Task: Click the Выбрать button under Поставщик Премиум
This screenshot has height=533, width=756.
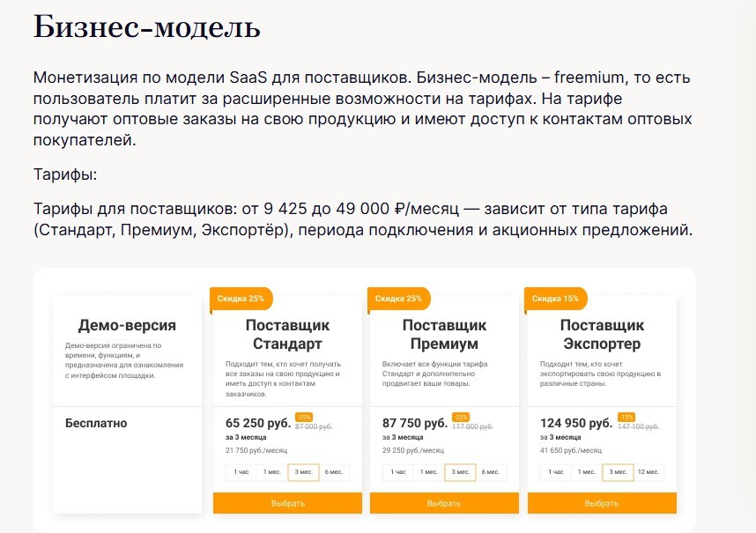Action: (x=444, y=503)
